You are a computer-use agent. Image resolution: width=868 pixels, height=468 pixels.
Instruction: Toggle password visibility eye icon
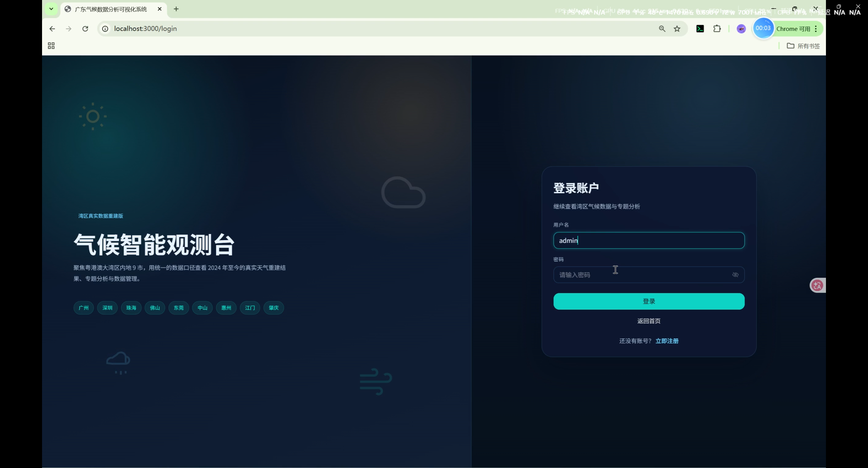click(735, 275)
